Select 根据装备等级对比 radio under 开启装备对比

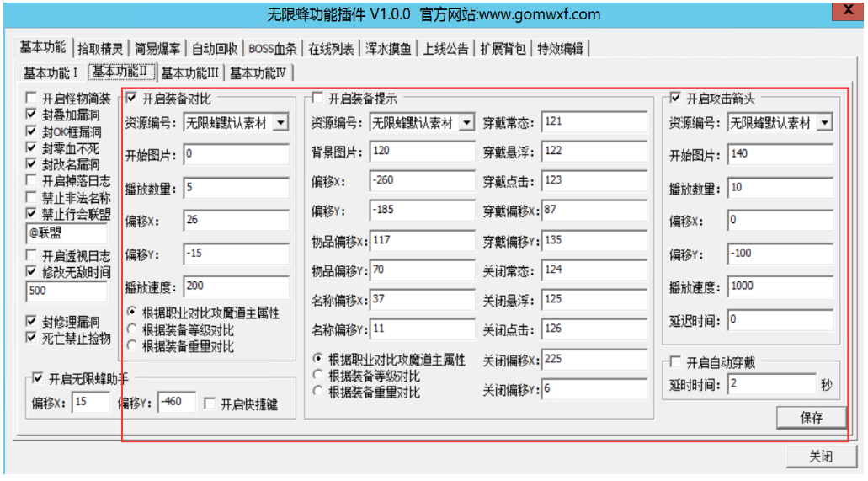coord(131,329)
